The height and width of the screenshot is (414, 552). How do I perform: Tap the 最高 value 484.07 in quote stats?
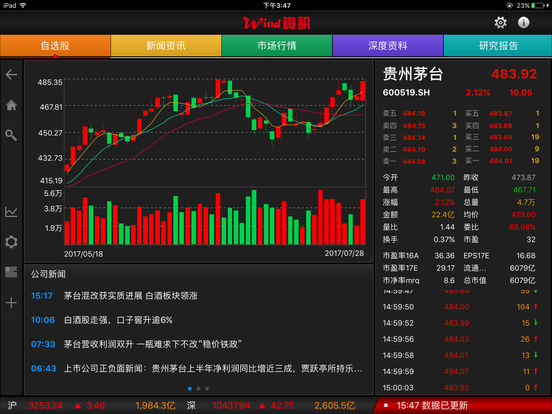tap(443, 190)
